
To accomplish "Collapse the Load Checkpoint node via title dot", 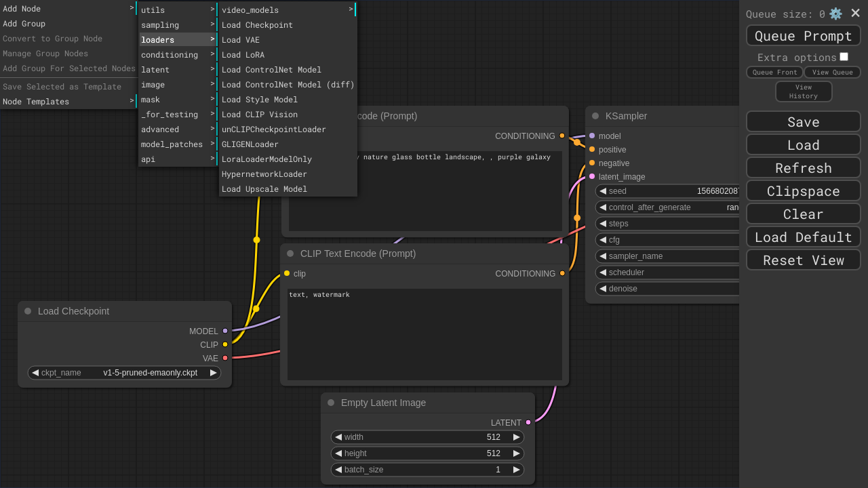I will tap(28, 311).
